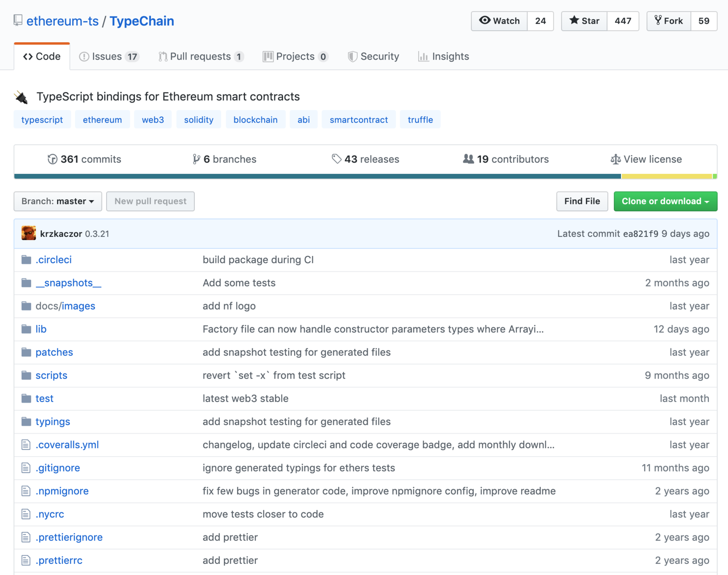Open the .npmignore file
The image size is (728, 575).
click(62, 491)
